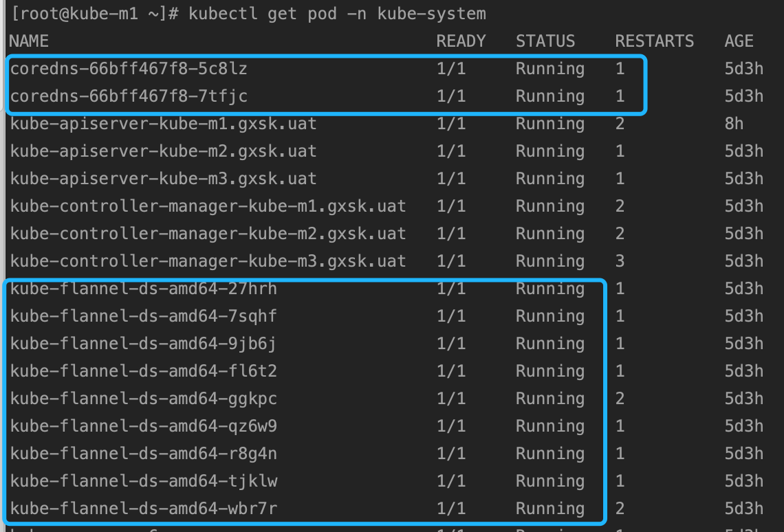Click the kubectl get pod command text
Viewport: 784px width, 532px height.
[x=332, y=14]
